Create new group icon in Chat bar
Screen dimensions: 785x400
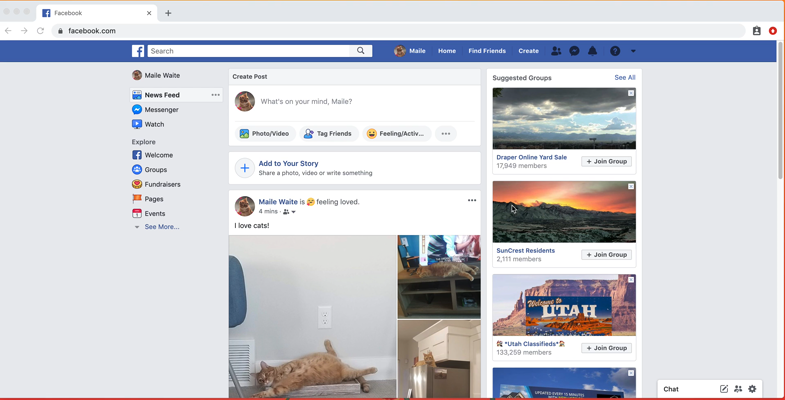[x=738, y=389]
